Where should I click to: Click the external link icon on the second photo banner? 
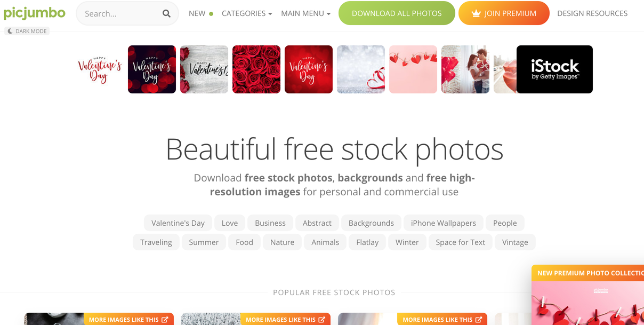(321, 320)
